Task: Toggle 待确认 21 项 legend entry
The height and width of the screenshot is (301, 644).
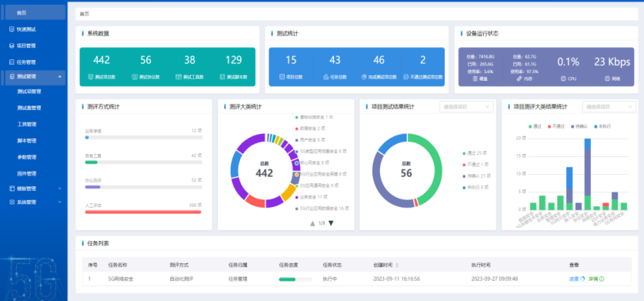Action: (x=477, y=176)
